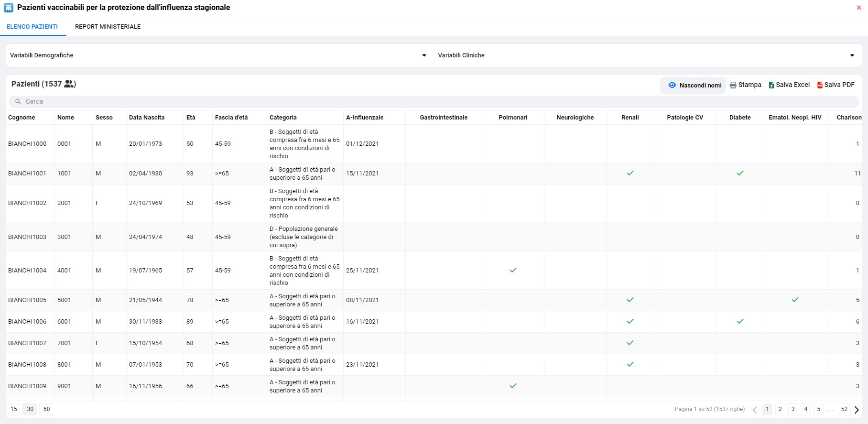868x424 pixels.
Task: Select 15 rows per page
Action: (14, 409)
